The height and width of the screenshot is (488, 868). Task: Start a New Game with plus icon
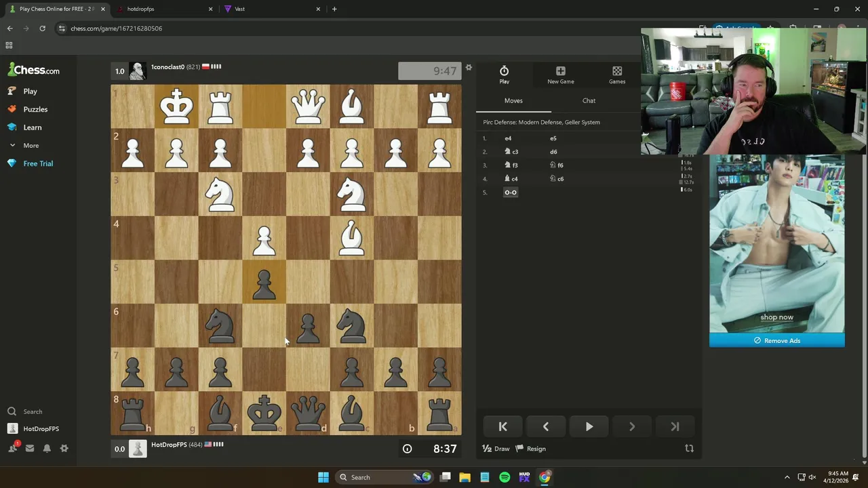[560, 75]
